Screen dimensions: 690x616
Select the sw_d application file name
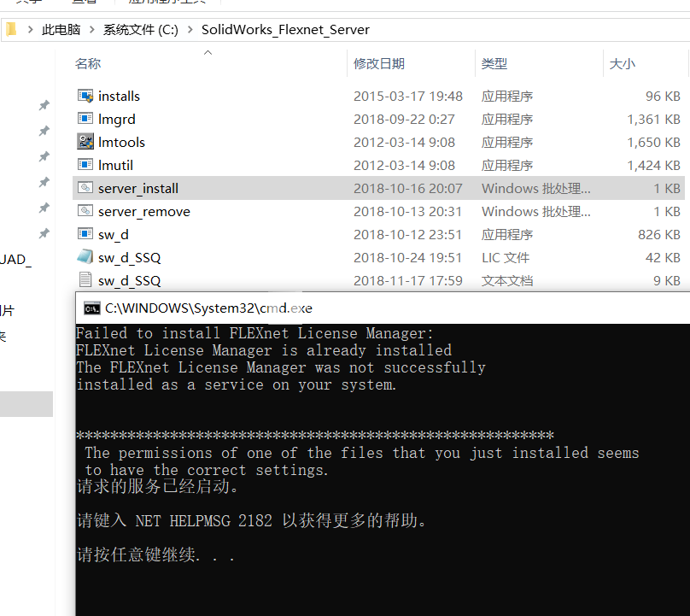point(114,235)
